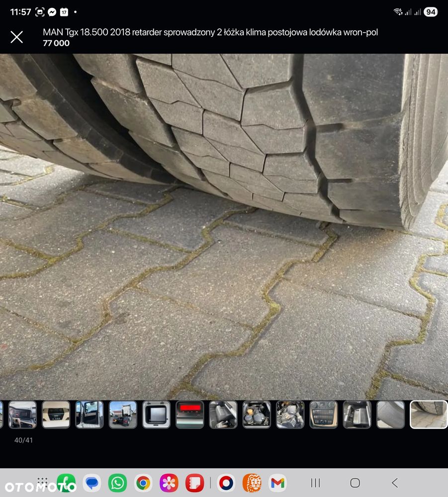Tap the Messenger notification icon in status bar

(52, 12)
